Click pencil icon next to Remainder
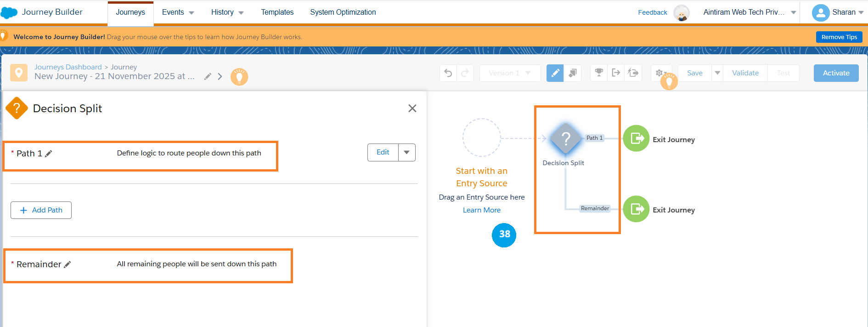Viewport: 868px width, 327px height. point(68,264)
